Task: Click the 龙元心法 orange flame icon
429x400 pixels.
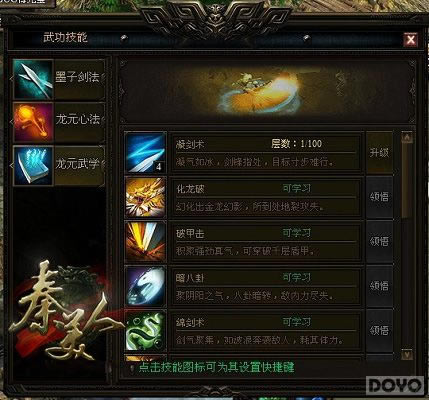Action: coord(33,122)
